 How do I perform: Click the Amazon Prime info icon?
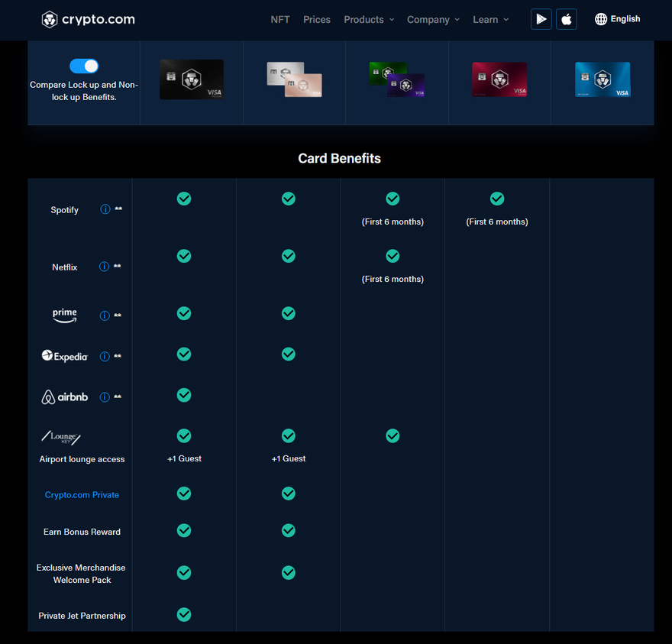(x=104, y=315)
